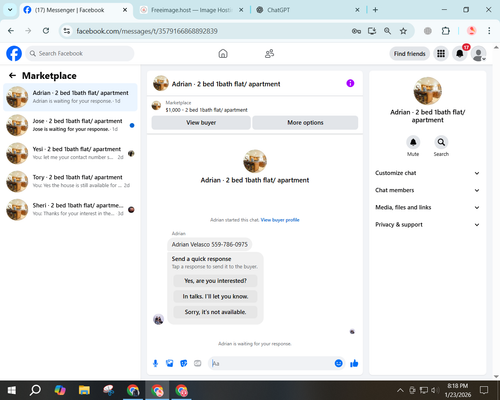
Task: Open the View buyer profile link
Action: pyautogui.click(x=280, y=220)
